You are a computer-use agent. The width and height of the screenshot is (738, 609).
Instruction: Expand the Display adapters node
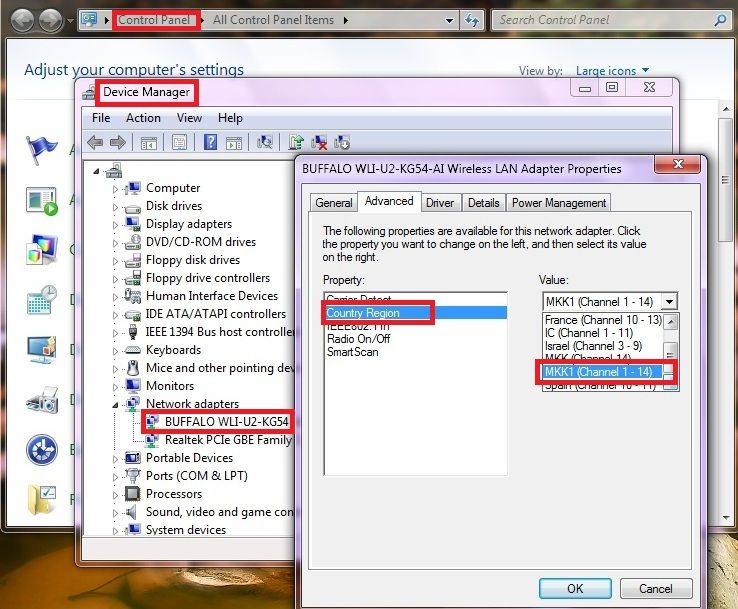click(x=115, y=225)
